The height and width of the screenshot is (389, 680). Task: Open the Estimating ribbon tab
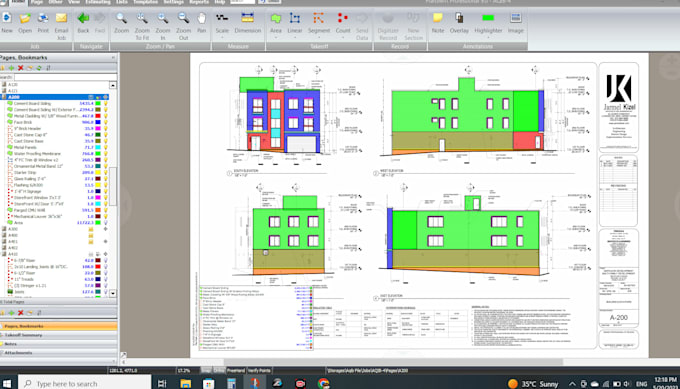pyautogui.click(x=98, y=2)
